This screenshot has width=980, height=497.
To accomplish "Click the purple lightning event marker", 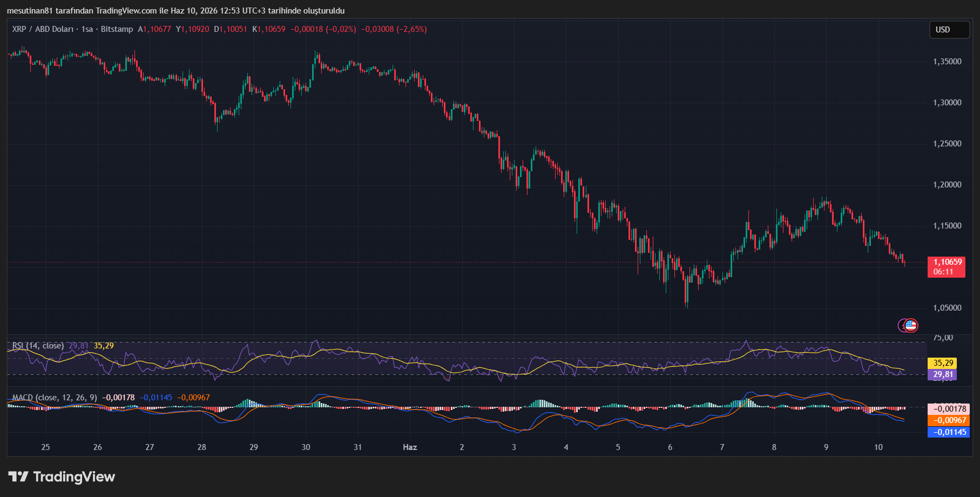I will point(902,325).
